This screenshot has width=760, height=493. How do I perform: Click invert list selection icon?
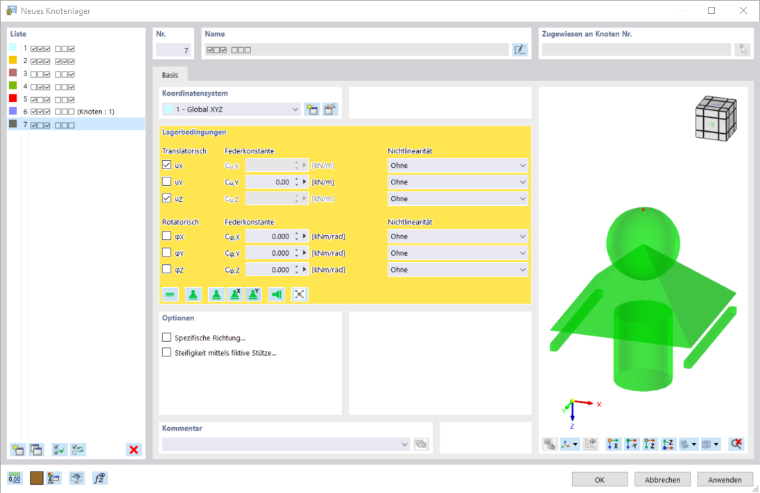[78, 449]
